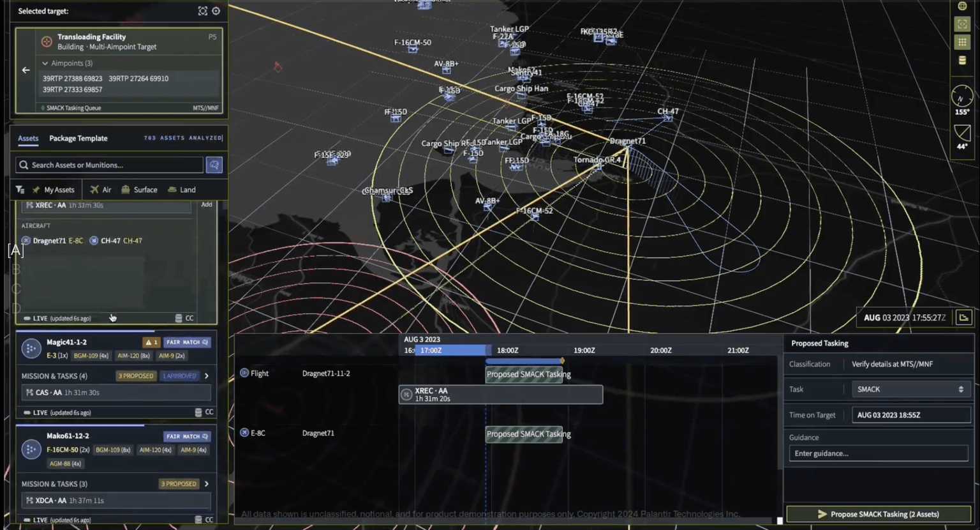This screenshot has width=980, height=530.
Task: Click the Enter guidance input field
Action: 877,453
